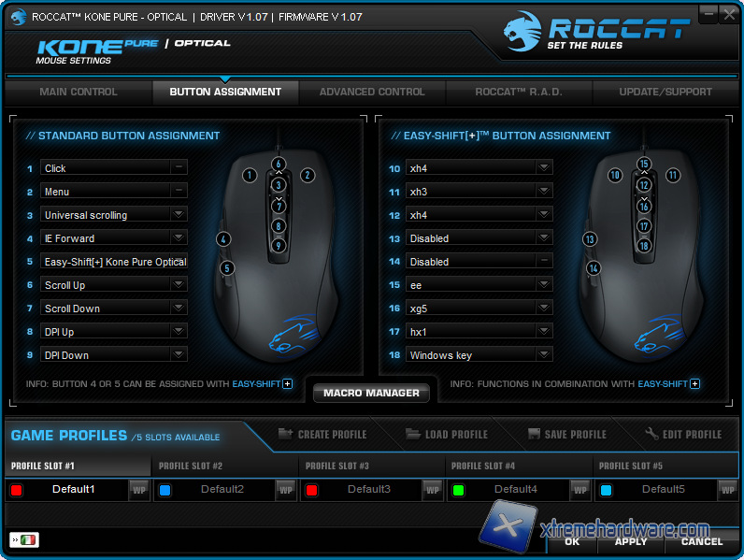Click the Edit Profile wrench icon
This screenshot has height=560, width=744.
coord(652,434)
